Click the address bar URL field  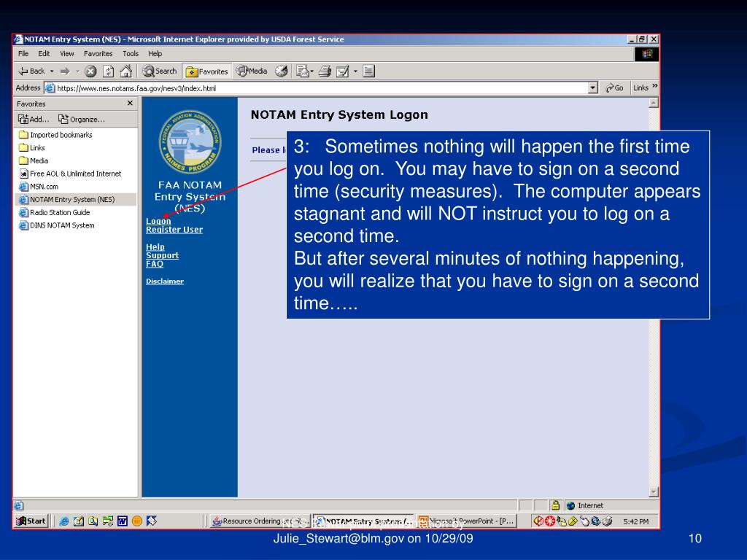[317, 88]
